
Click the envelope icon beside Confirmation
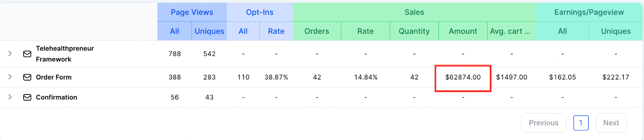point(27,97)
